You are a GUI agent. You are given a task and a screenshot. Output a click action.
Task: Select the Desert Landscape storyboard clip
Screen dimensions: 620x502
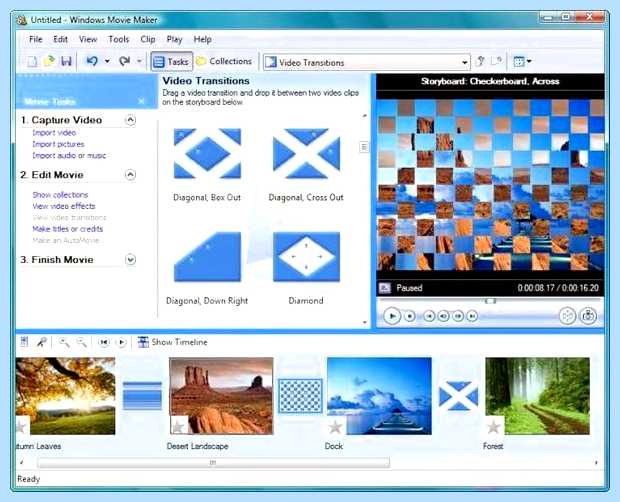tap(221, 396)
